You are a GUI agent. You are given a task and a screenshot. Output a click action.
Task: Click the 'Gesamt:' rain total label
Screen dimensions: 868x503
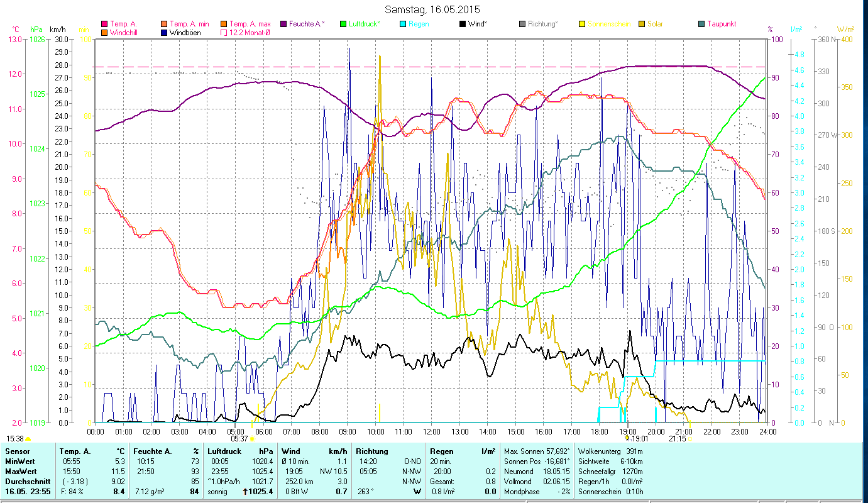tap(441, 482)
